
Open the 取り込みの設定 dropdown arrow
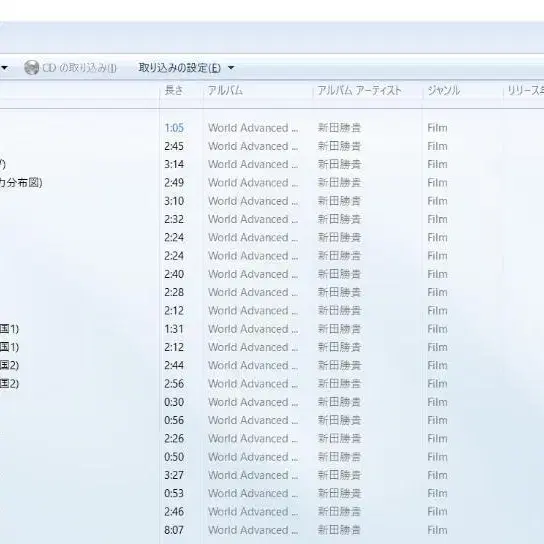click(231, 68)
